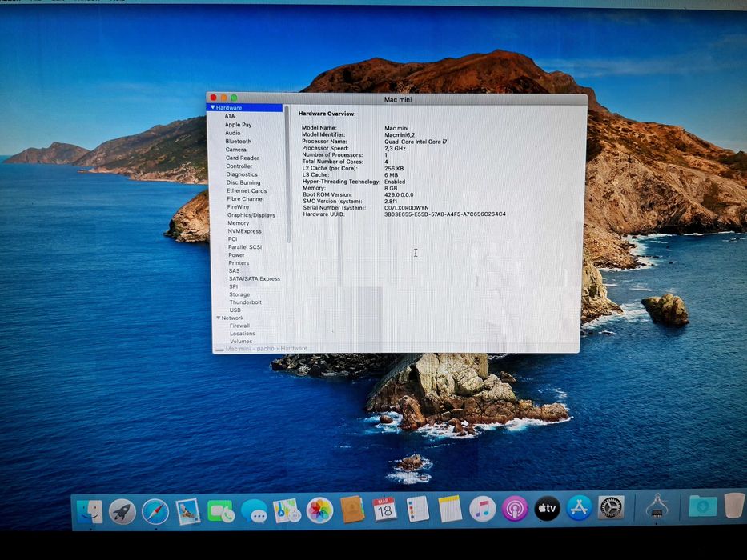Click Model Identifier value Macmini6,2
The image size is (747, 560).
400,134
